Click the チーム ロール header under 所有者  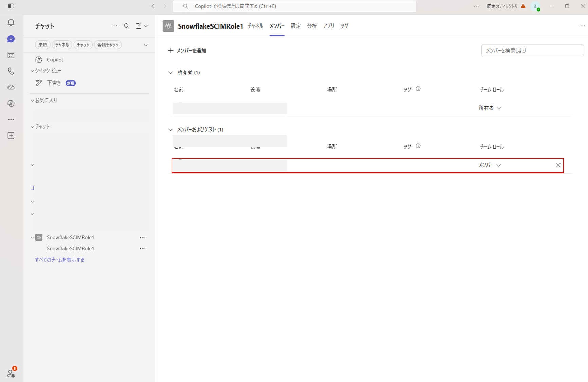(x=492, y=90)
